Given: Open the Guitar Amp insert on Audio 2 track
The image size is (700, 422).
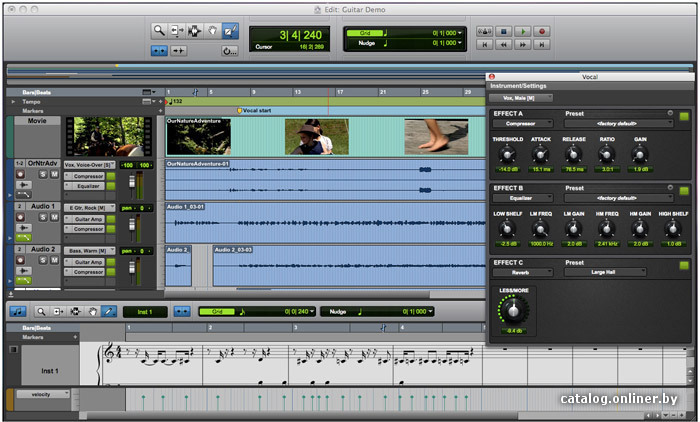Looking at the screenshot, I should (x=85, y=262).
